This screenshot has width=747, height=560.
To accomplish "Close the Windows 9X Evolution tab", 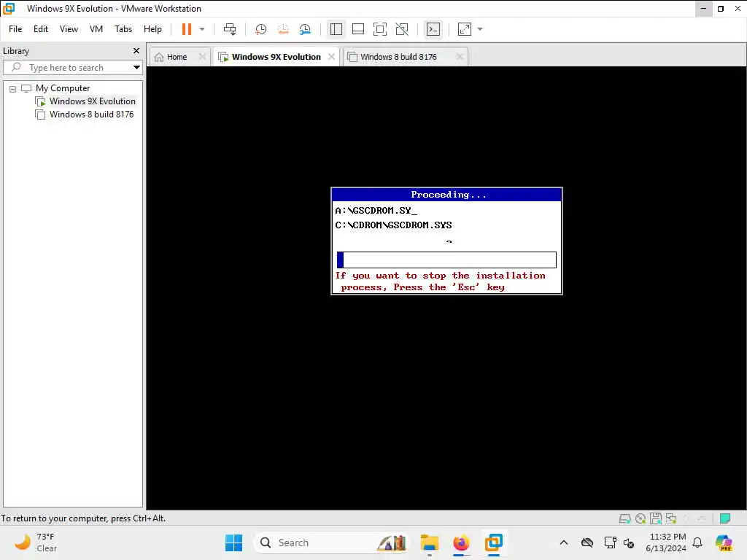I will point(332,57).
